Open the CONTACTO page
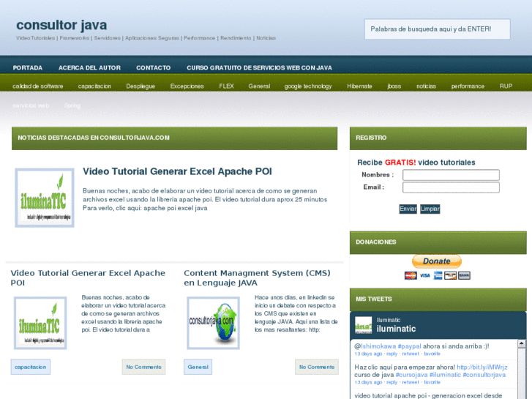This screenshot has height=399, width=532. [154, 67]
